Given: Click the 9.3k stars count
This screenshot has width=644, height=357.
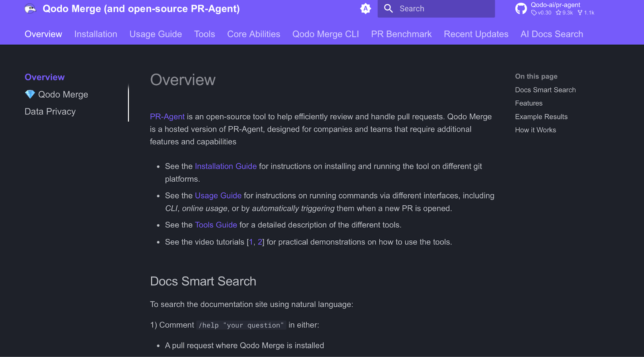Looking at the screenshot, I should tap(564, 13).
